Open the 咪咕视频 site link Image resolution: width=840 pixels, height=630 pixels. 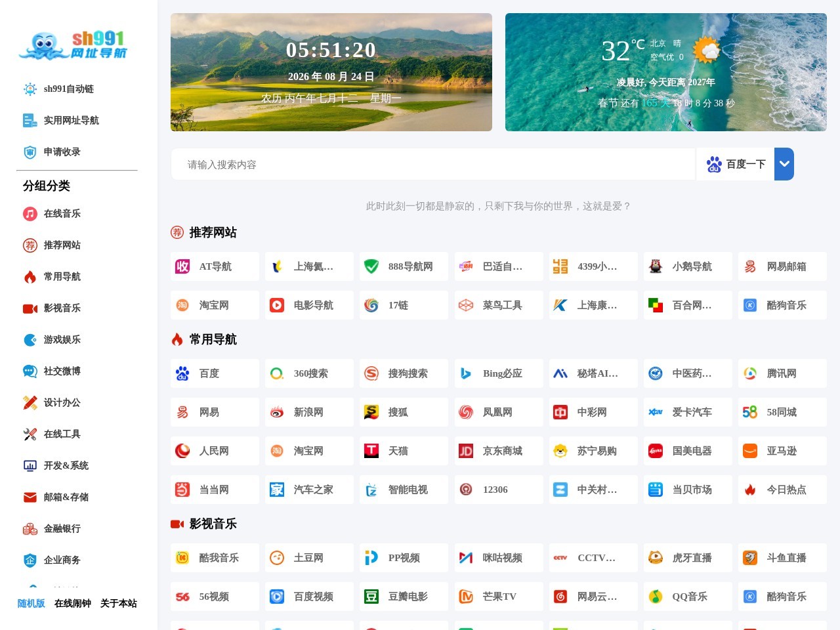pos(499,558)
